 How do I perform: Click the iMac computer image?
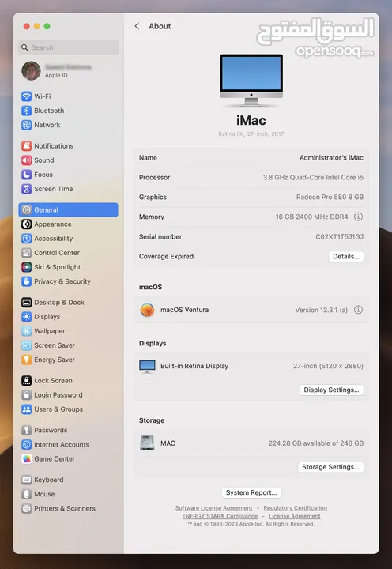pyautogui.click(x=251, y=81)
